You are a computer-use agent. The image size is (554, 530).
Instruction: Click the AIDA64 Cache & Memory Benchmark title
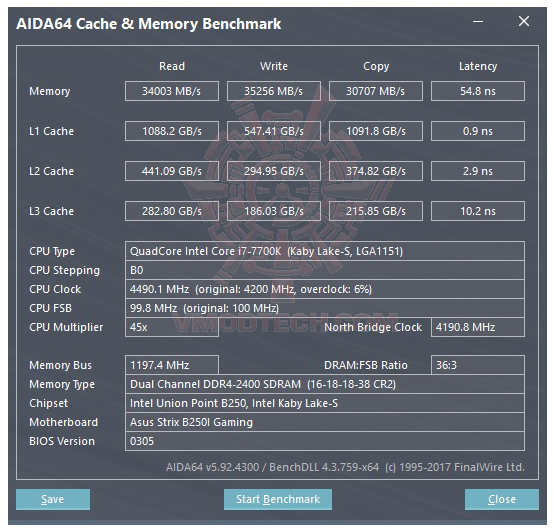coord(148,24)
